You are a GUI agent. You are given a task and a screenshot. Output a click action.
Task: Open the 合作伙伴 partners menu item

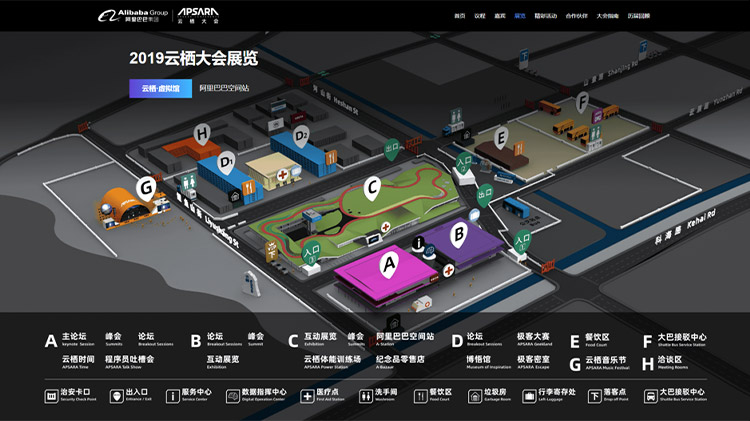[576, 16]
